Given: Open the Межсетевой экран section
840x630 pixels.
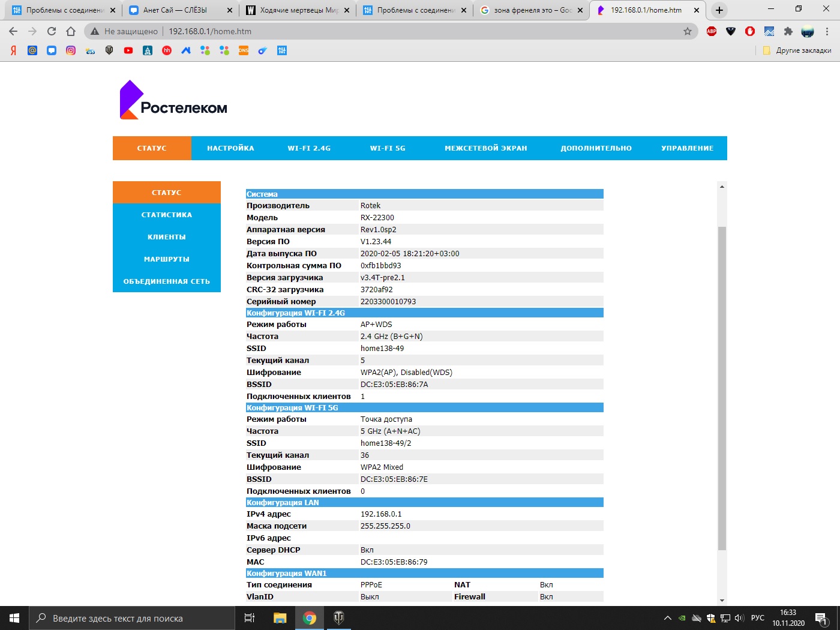Looking at the screenshot, I should 485,148.
